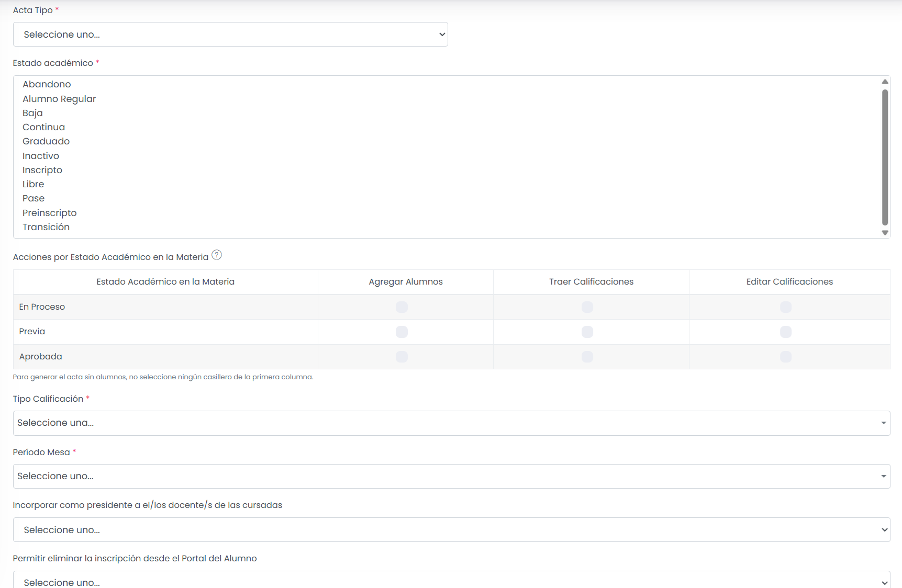The image size is (902, 588).
Task: Check Editar Calificaciones for Aprobada
Action: click(x=786, y=357)
